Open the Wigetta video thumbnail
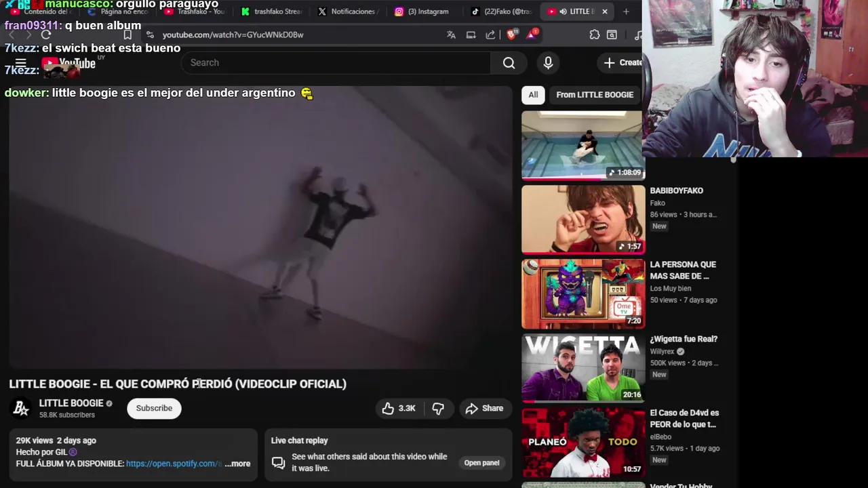868x488 pixels. (x=583, y=368)
